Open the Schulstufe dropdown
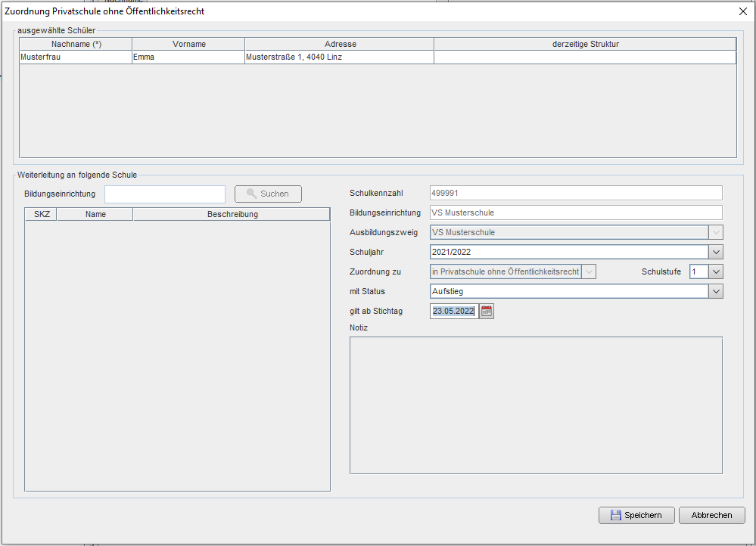756x546 pixels. pos(716,271)
